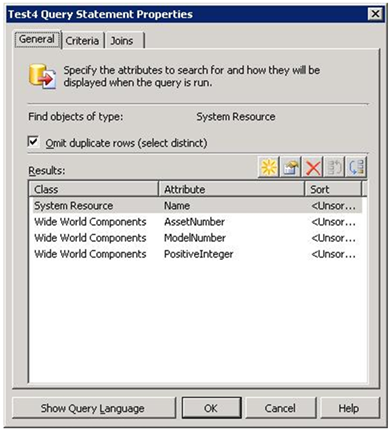Viewport: 390px width, 431px height.
Task: Delete selected result with red X icon
Action: (x=313, y=167)
